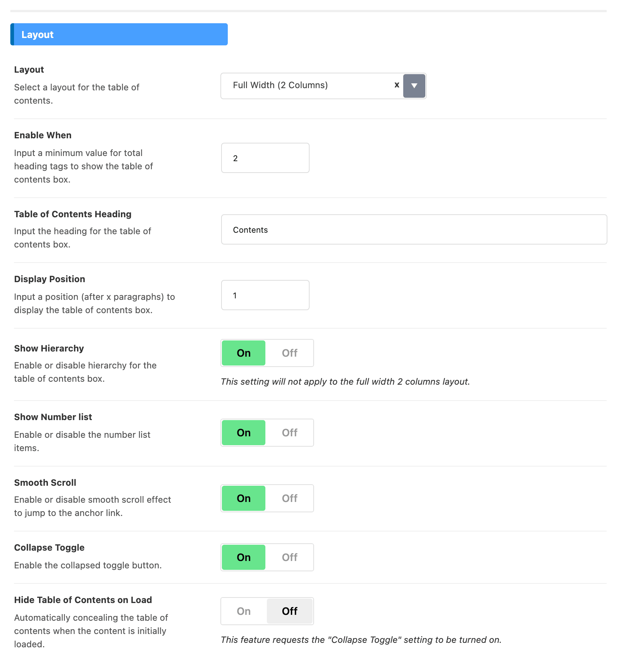Viewport: 617px width, 672px height.
Task: Set Show Number list to Off
Action: [x=290, y=433]
